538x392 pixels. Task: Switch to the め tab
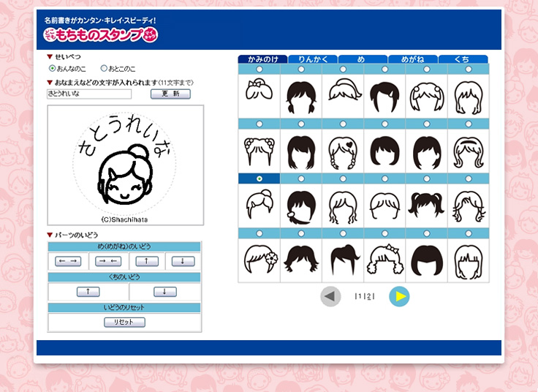pyautogui.click(x=363, y=59)
